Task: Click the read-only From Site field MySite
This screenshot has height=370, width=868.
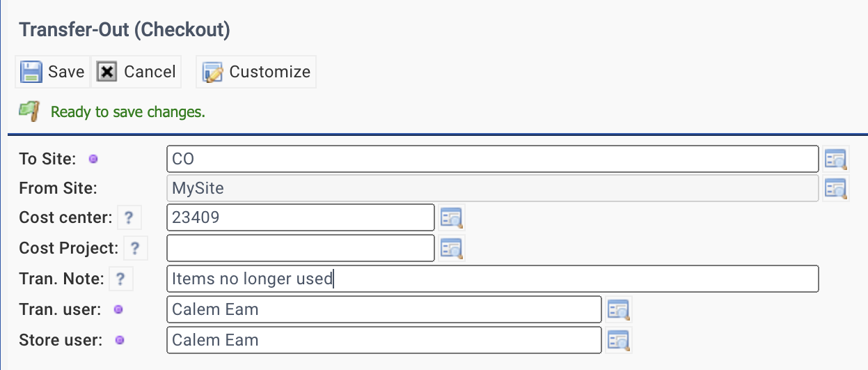Action: point(493,188)
